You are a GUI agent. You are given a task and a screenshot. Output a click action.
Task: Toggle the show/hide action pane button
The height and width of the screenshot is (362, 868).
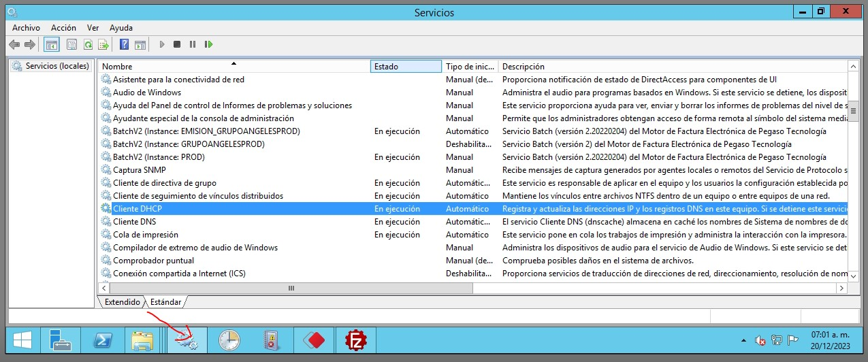pos(140,44)
